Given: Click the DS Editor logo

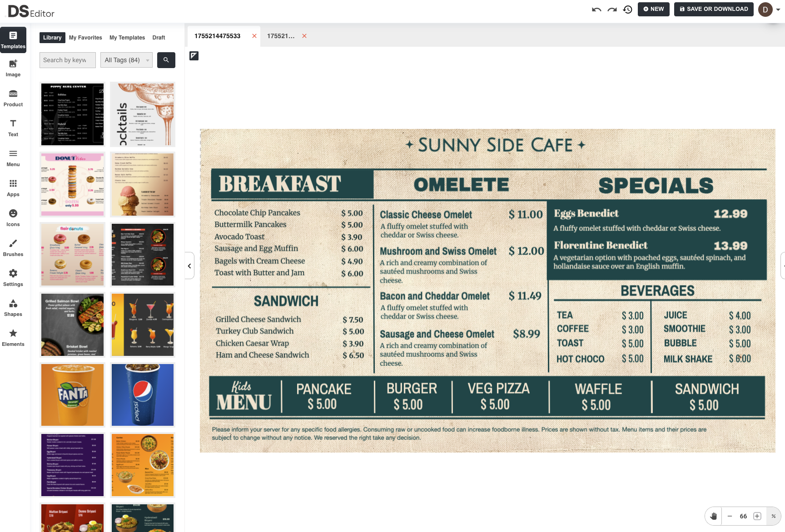Looking at the screenshot, I should tap(31, 11).
